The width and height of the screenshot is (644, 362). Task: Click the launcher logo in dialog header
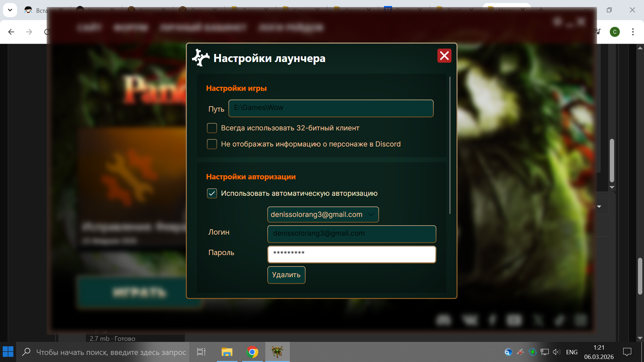click(201, 58)
